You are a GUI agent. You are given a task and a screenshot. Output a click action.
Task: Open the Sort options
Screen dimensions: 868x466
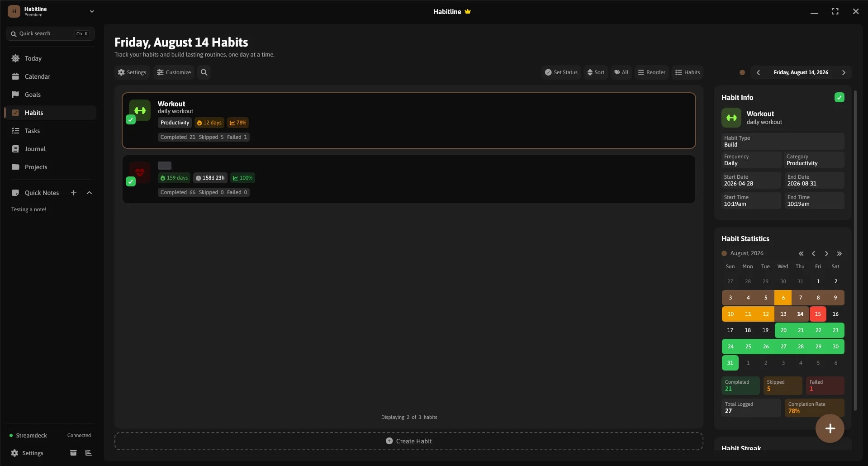click(x=596, y=72)
